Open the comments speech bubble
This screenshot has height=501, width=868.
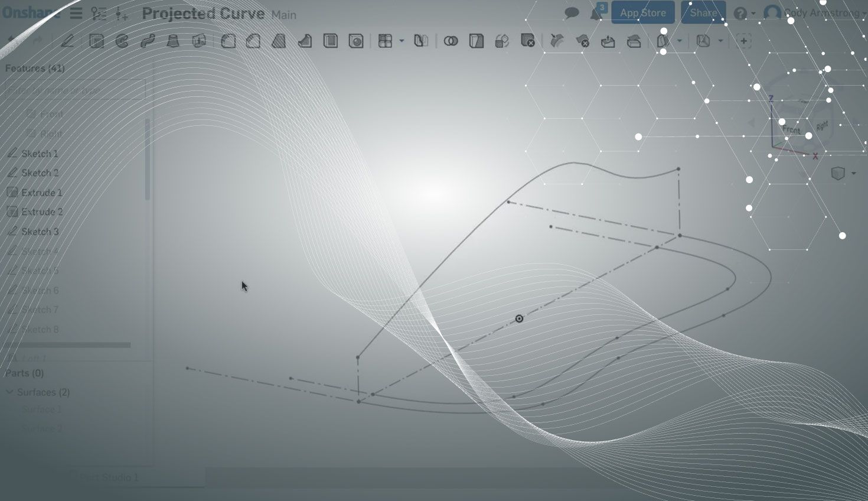[571, 13]
